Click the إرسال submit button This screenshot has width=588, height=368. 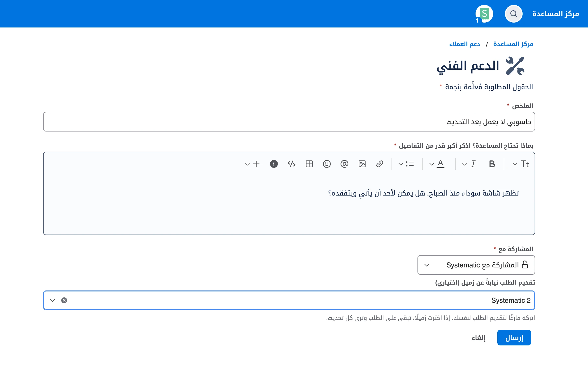point(514,338)
